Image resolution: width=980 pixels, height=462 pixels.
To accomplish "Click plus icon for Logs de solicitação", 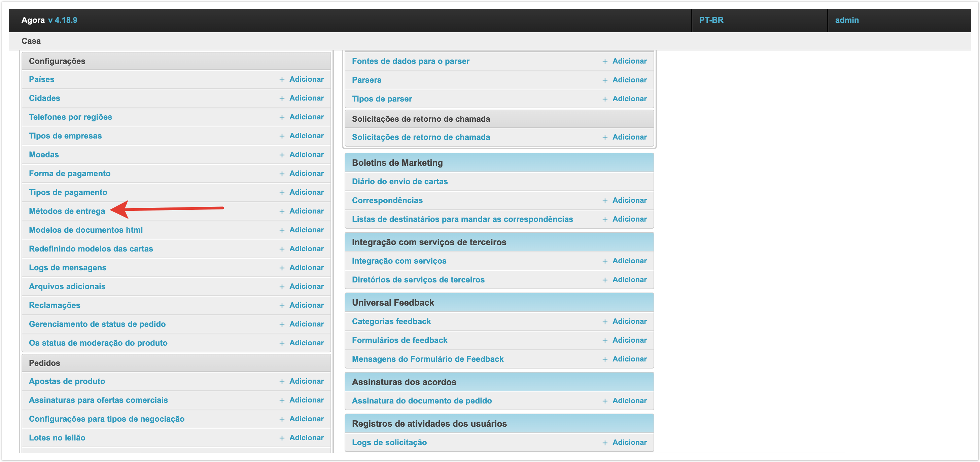I will click(x=605, y=442).
